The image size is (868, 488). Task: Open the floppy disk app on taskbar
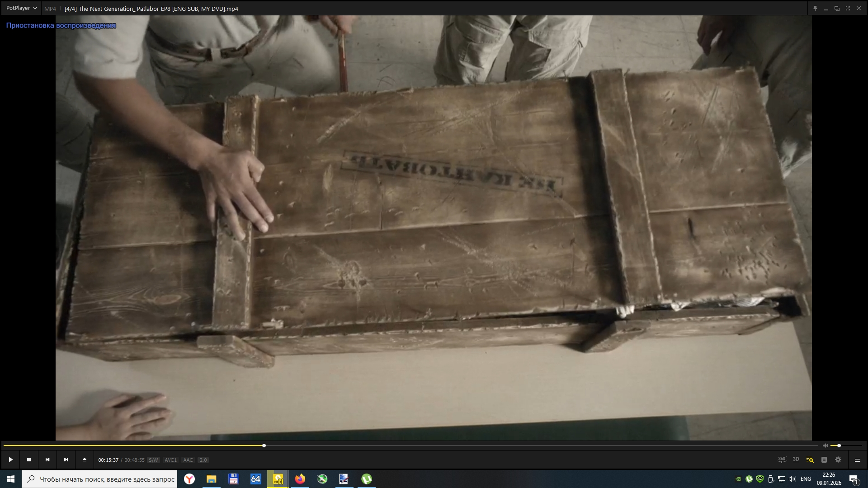coord(234,479)
